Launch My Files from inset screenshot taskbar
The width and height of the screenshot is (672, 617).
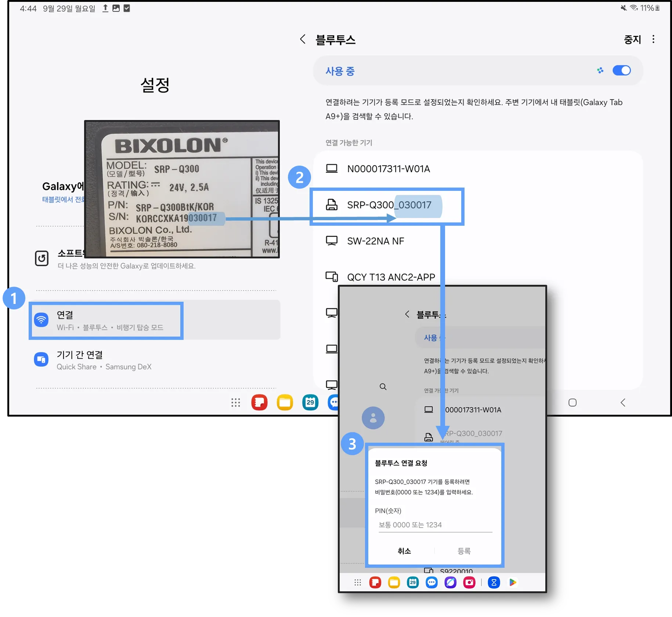(x=394, y=582)
